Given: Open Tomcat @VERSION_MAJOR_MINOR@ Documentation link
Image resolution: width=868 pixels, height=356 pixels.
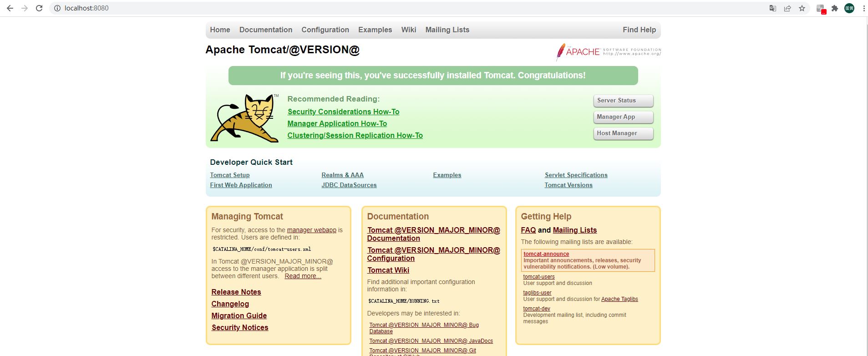Looking at the screenshot, I should pyautogui.click(x=434, y=234).
